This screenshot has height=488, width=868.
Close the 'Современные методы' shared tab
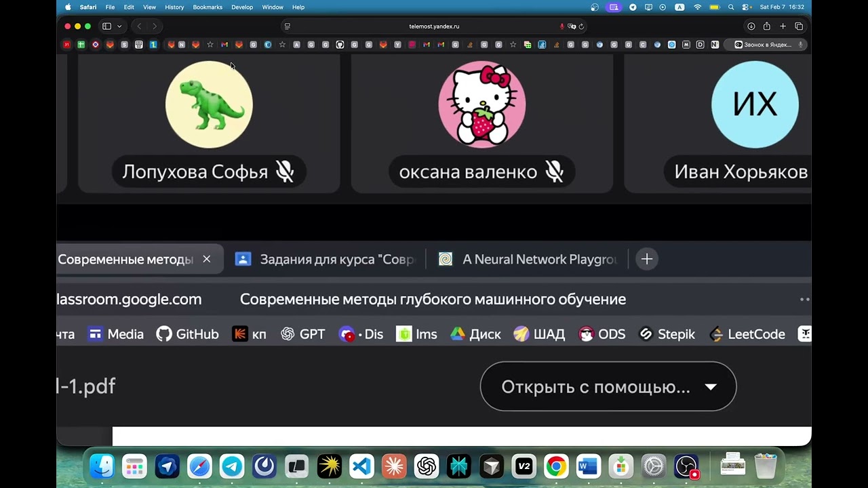coord(207,259)
